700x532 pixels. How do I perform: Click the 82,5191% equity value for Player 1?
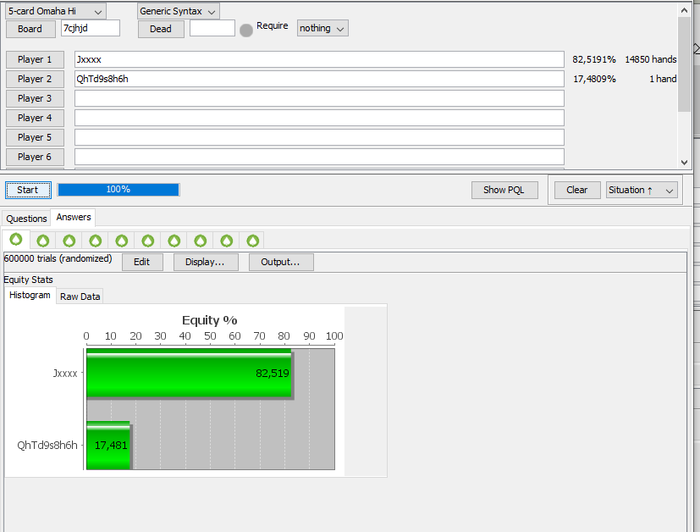coord(594,59)
